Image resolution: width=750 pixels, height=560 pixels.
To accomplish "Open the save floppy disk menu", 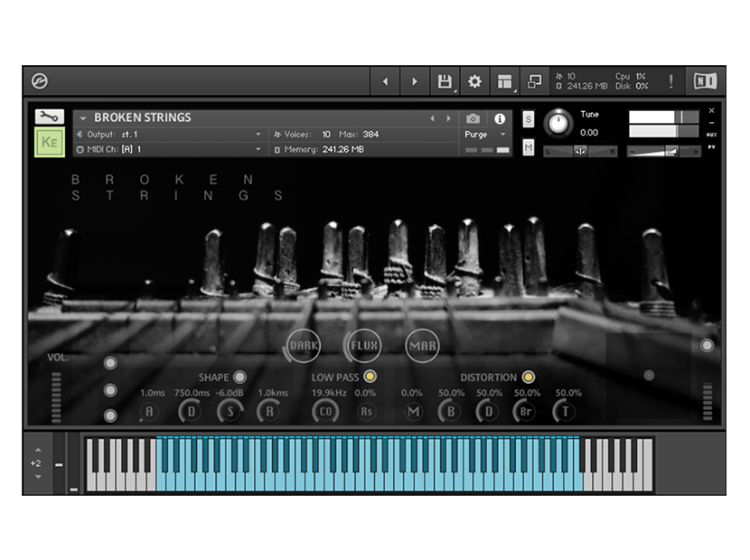I will [445, 82].
